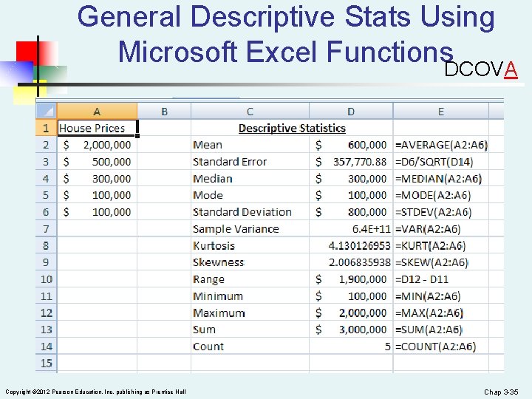Select column E header

pos(440,112)
